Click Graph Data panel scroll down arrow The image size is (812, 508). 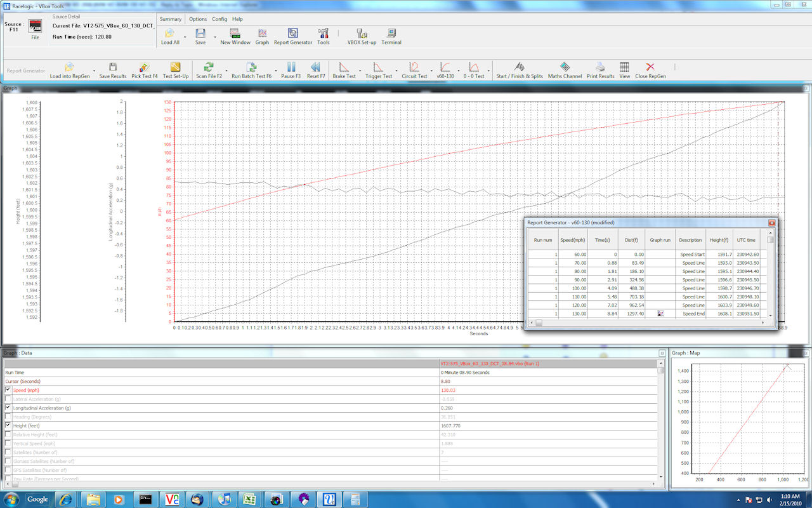pyautogui.click(x=662, y=476)
